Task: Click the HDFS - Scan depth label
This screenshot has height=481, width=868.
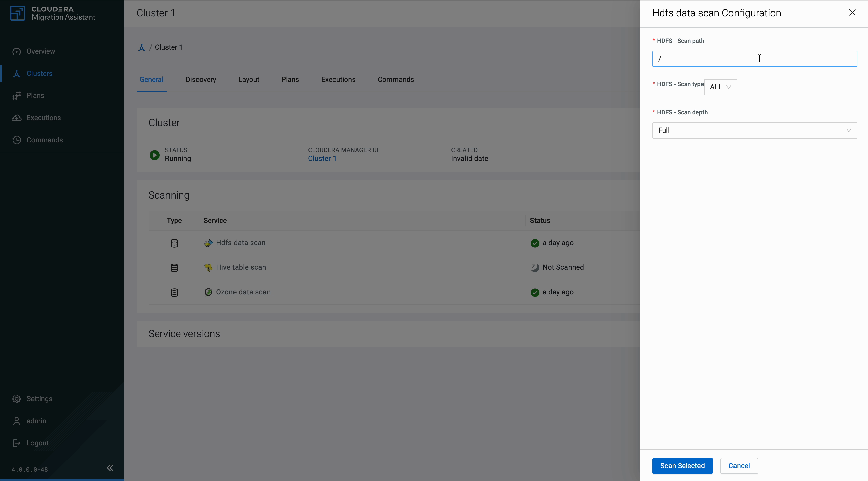Action: (682, 113)
